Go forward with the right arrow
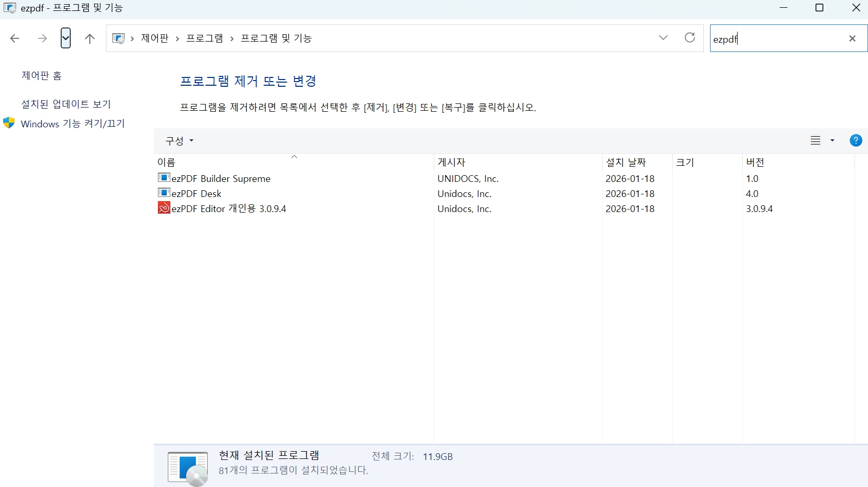This screenshot has height=487, width=868. coord(42,38)
